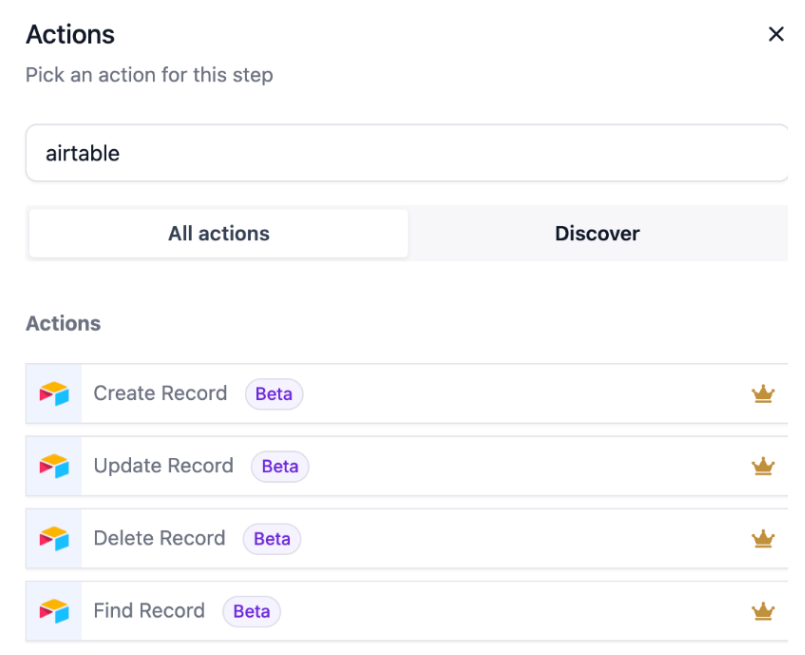The image size is (805, 655).
Task: Click Beta badge next to Delete Record
Action: 272,539
